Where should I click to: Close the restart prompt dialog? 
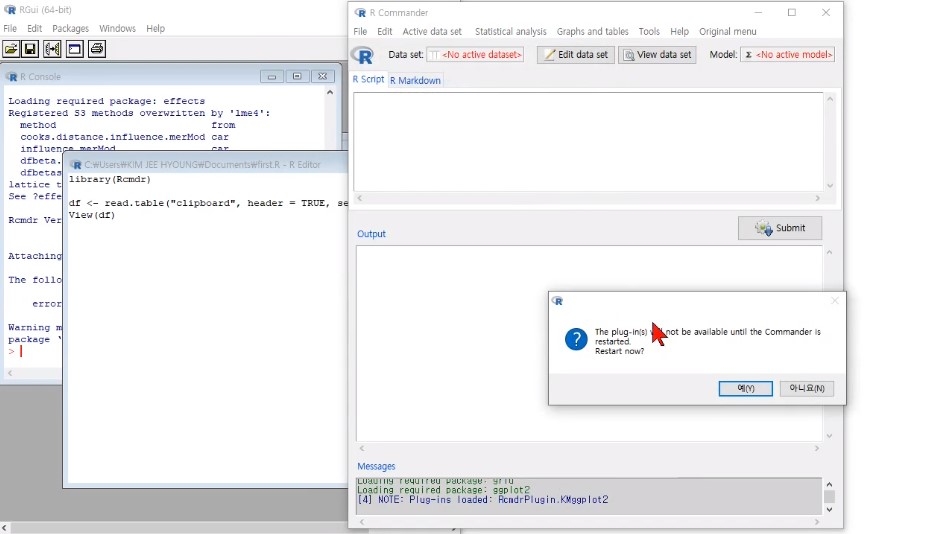pyautogui.click(x=834, y=300)
